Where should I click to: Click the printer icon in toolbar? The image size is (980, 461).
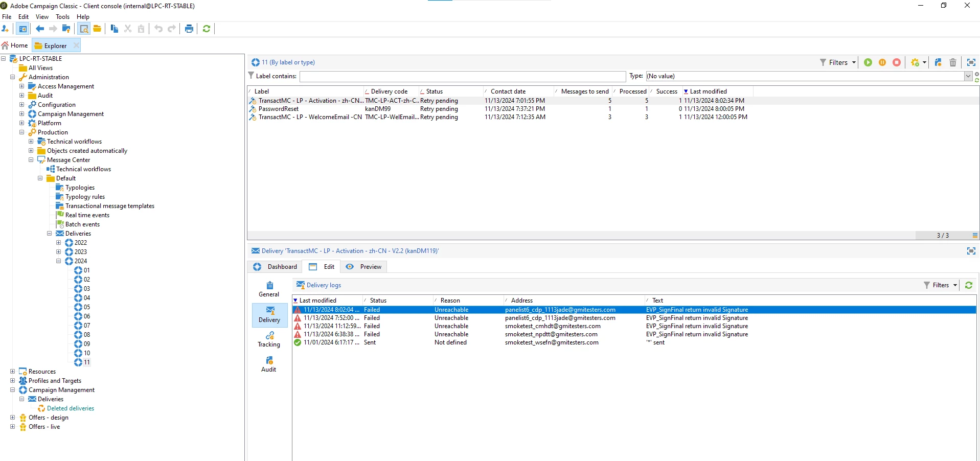(189, 29)
